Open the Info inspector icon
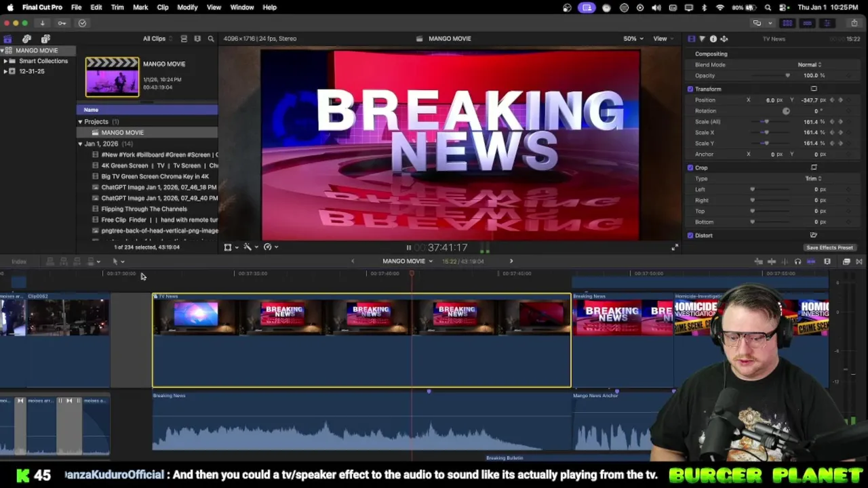Screen dimensions: 868x488 coord(713,39)
